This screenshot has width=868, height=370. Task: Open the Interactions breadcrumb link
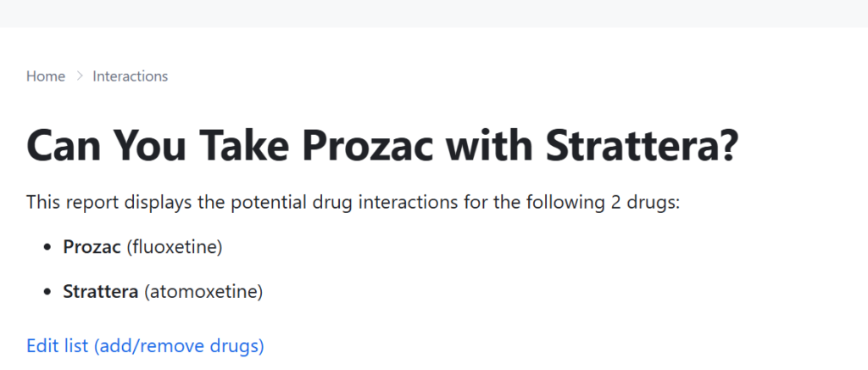(130, 76)
